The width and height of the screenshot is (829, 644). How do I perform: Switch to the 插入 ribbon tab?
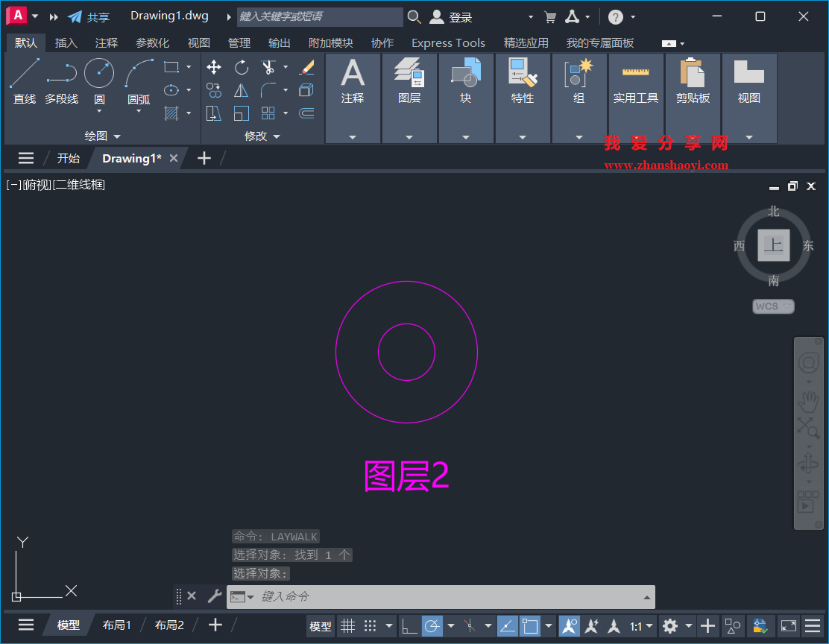[66, 42]
